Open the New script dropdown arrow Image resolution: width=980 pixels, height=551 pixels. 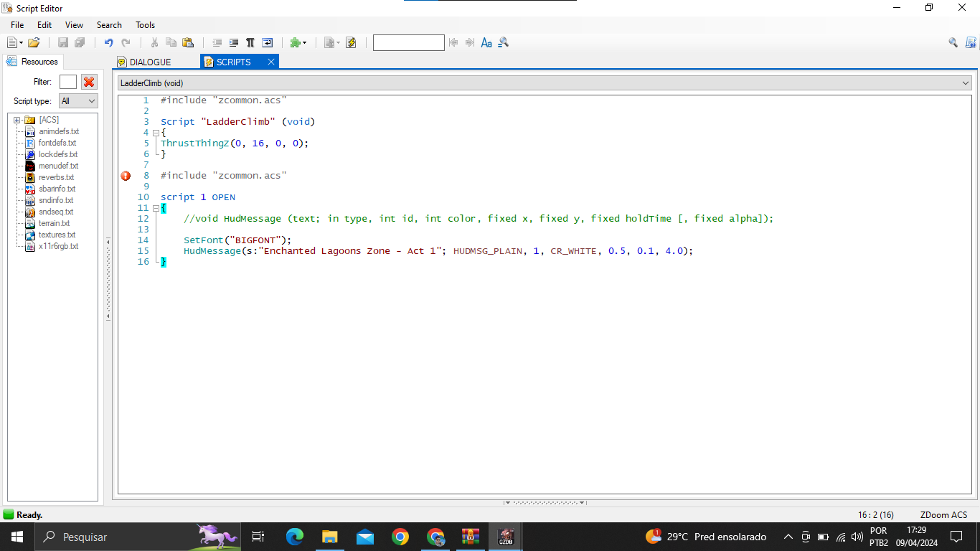coord(21,43)
